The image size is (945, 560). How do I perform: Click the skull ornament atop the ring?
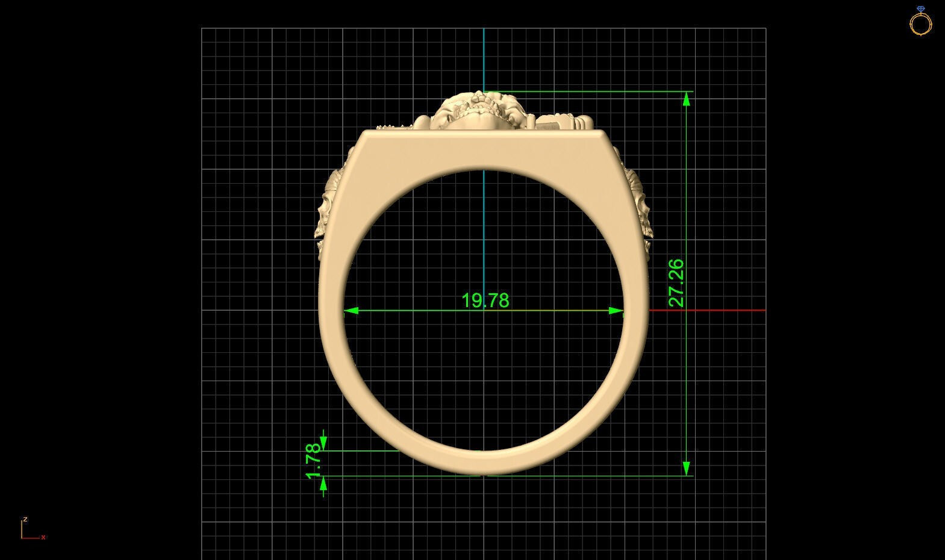click(481, 110)
